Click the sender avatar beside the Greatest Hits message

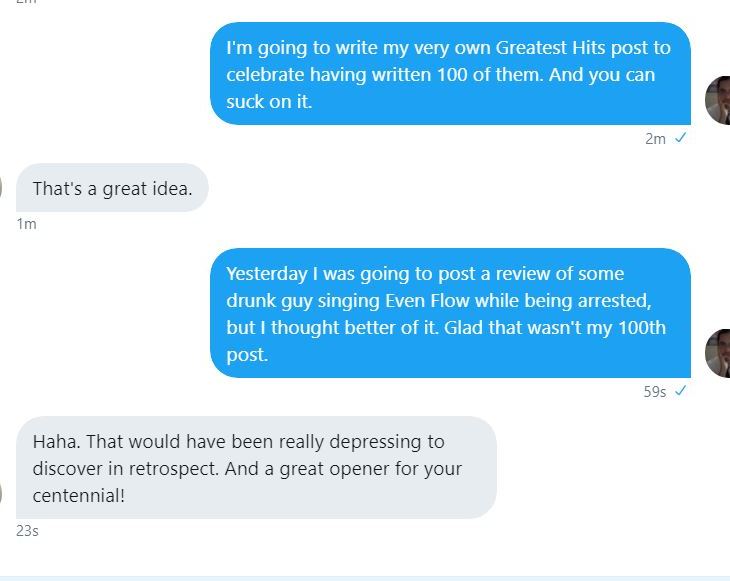(718, 100)
